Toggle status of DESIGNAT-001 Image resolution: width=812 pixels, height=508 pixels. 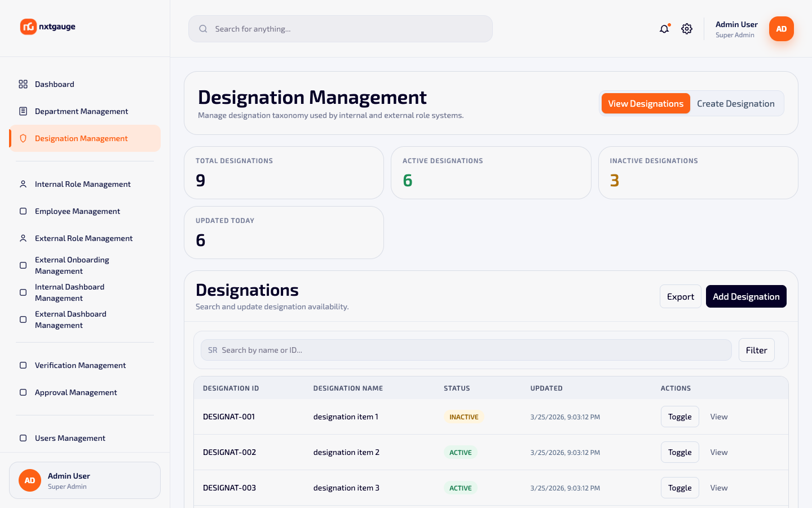pos(679,417)
